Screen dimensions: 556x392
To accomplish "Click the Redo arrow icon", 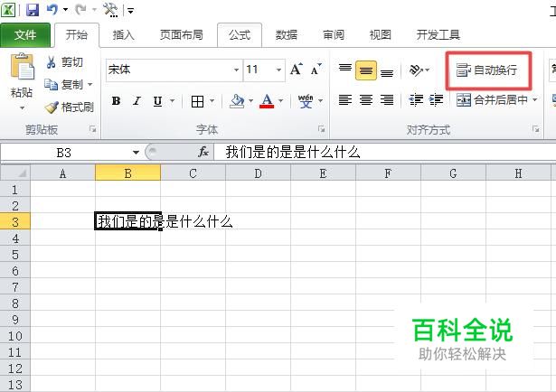I will (x=80, y=10).
